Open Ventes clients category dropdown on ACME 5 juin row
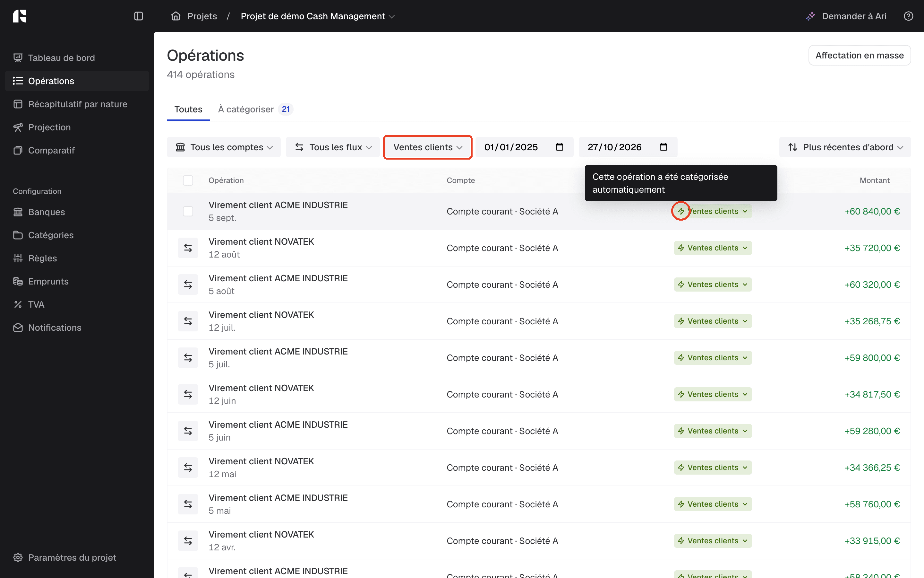This screenshot has width=924, height=578. pos(713,431)
